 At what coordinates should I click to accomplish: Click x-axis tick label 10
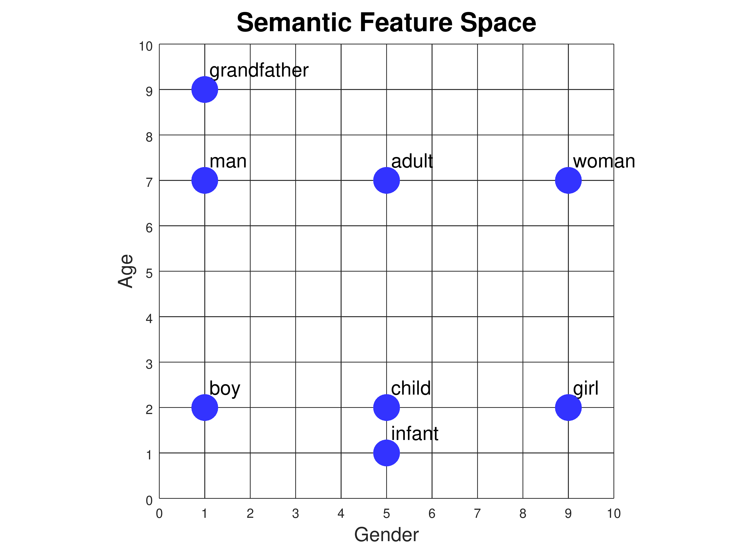(x=614, y=513)
